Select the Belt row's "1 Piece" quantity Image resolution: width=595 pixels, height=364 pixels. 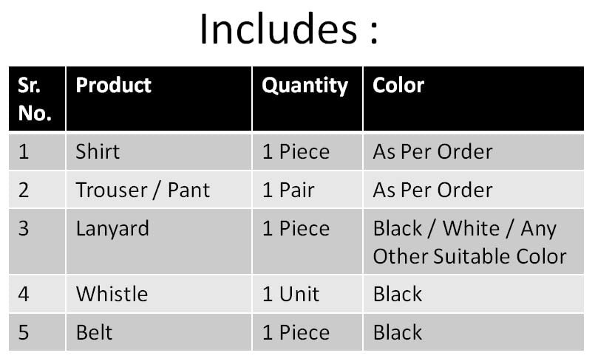coord(296,332)
